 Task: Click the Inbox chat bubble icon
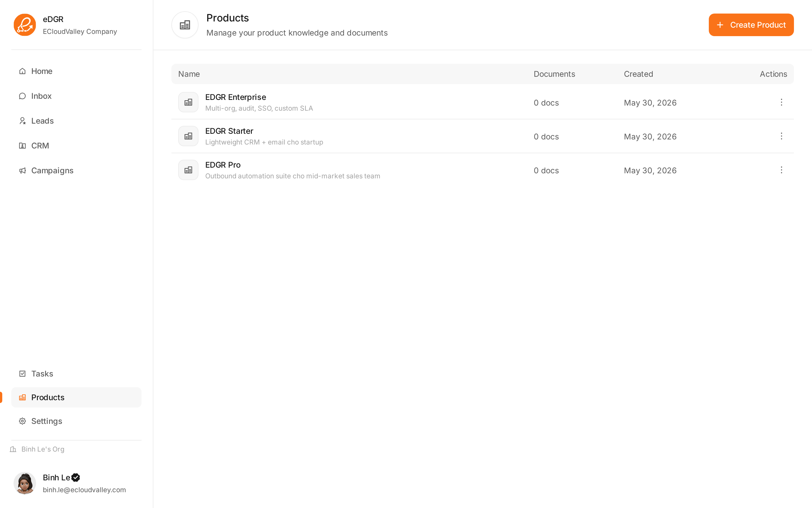(x=23, y=96)
